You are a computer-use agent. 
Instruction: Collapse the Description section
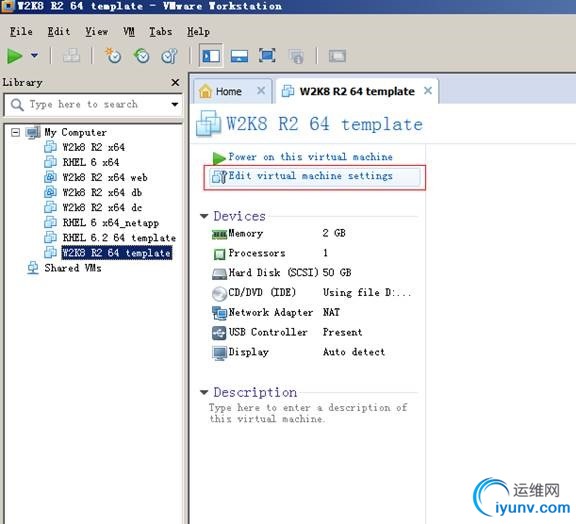[204, 392]
